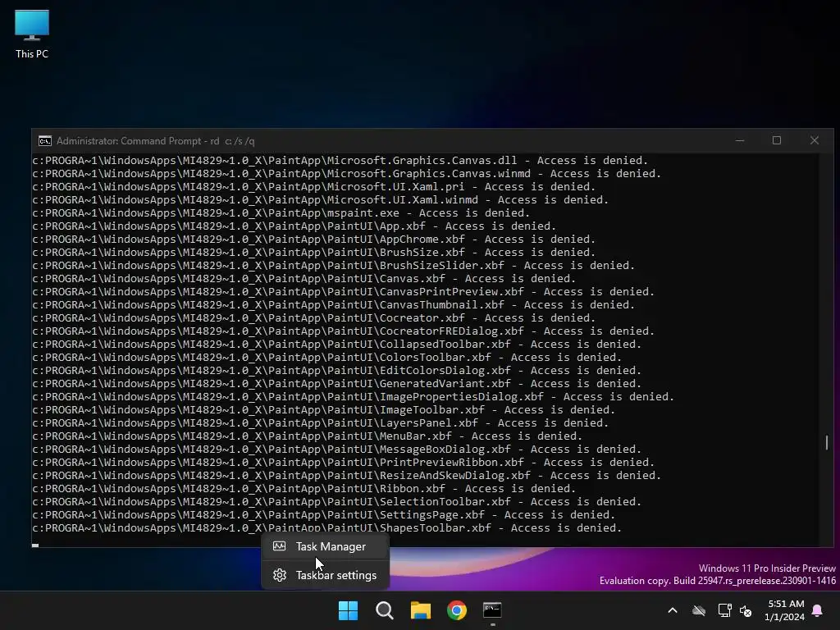Click the Cocreator.xbf line
The image size is (840, 630).
point(314,318)
